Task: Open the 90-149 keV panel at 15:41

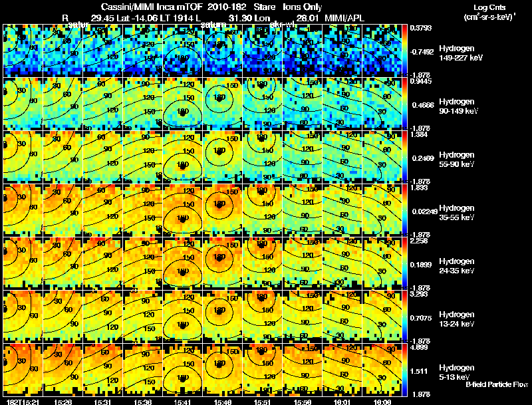Action: (182, 104)
